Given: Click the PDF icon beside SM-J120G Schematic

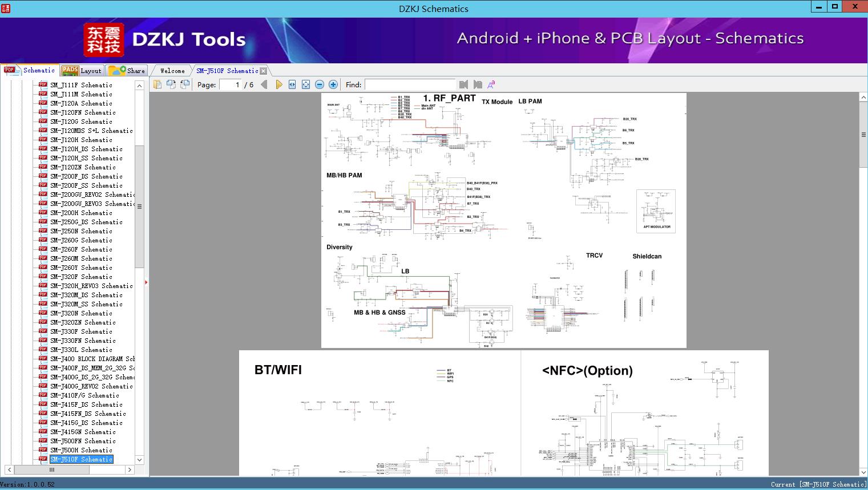Looking at the screenshot, I should click(x=43, y=121).
